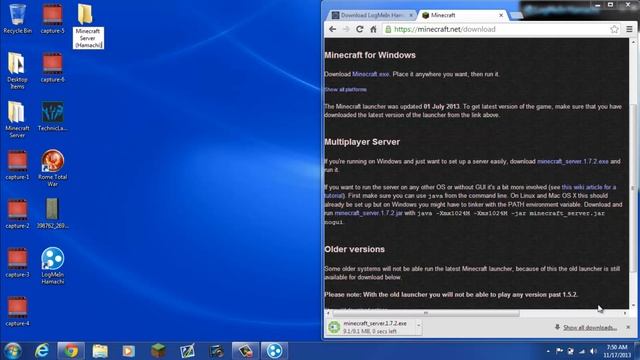The image size is (640, 360).
Task: Download the Minecraft.exe link
Action: coord(370,74)
